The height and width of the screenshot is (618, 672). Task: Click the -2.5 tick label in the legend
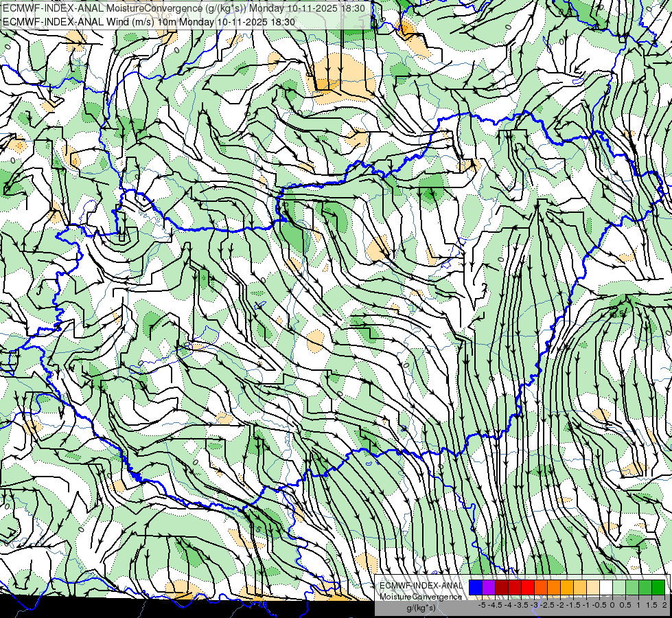(x=547, y=605)
